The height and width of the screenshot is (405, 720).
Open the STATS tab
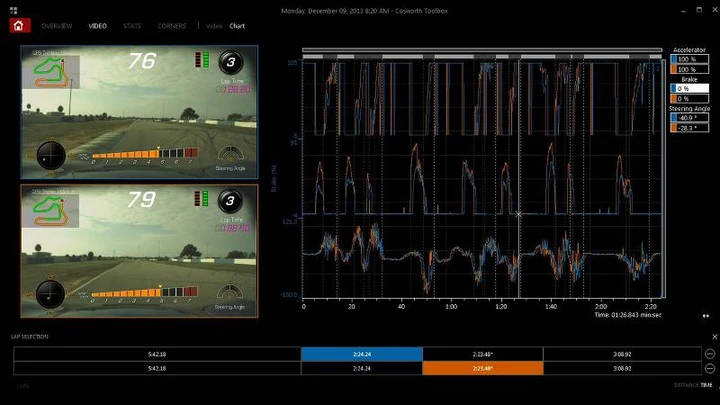tap(132, 26)
